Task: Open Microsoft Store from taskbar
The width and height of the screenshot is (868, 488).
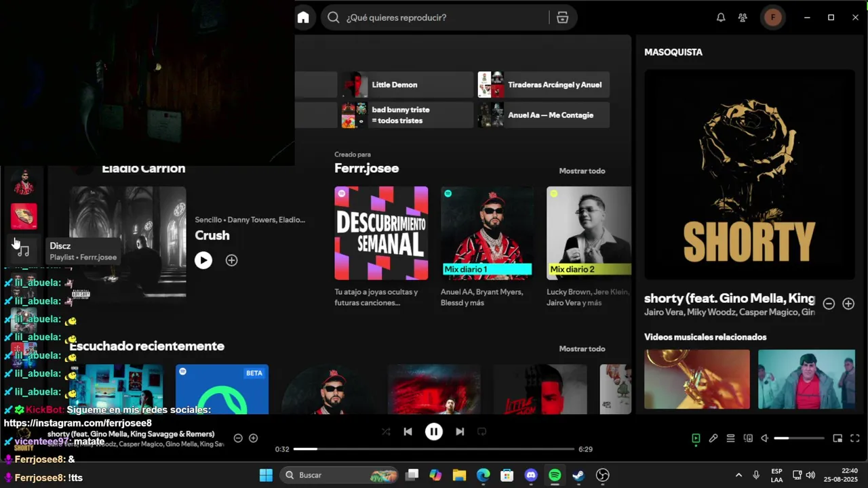Action: click(x=507, y=475)
